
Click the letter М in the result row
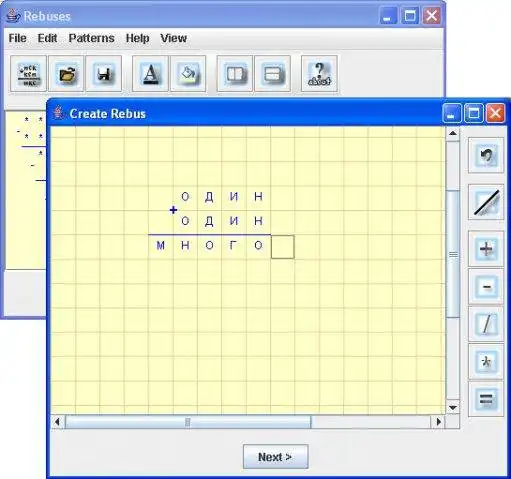[161, 246]
